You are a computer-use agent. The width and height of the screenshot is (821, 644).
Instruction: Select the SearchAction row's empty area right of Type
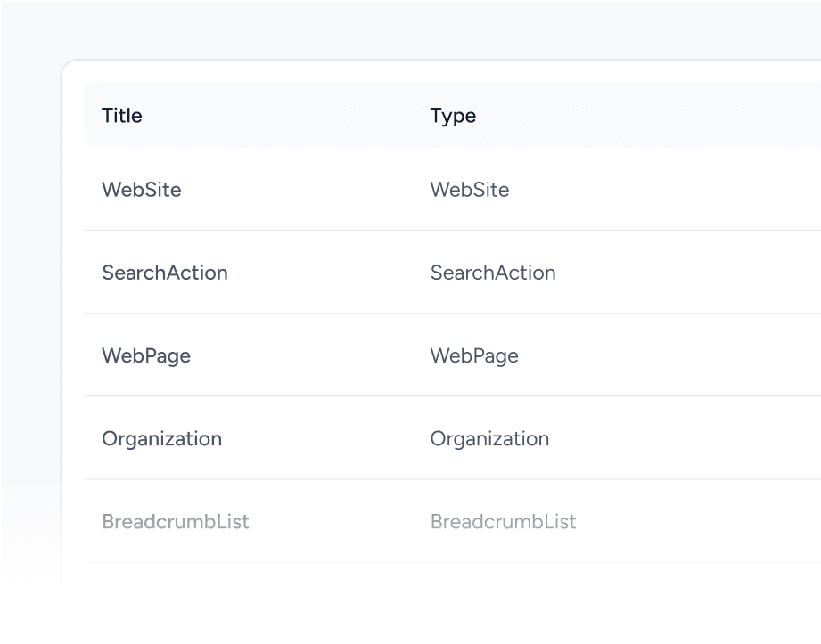(x=695, y=273)
